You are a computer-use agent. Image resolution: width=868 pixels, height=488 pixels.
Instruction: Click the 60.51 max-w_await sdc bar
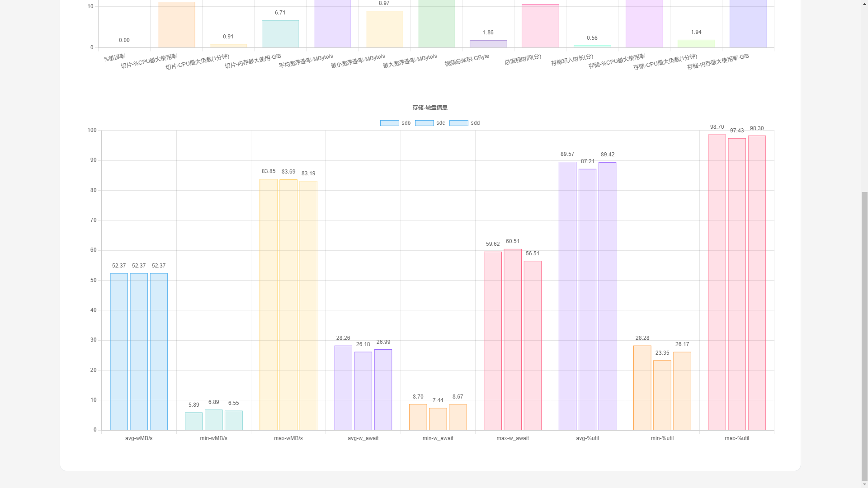click(x=513, y=340)
